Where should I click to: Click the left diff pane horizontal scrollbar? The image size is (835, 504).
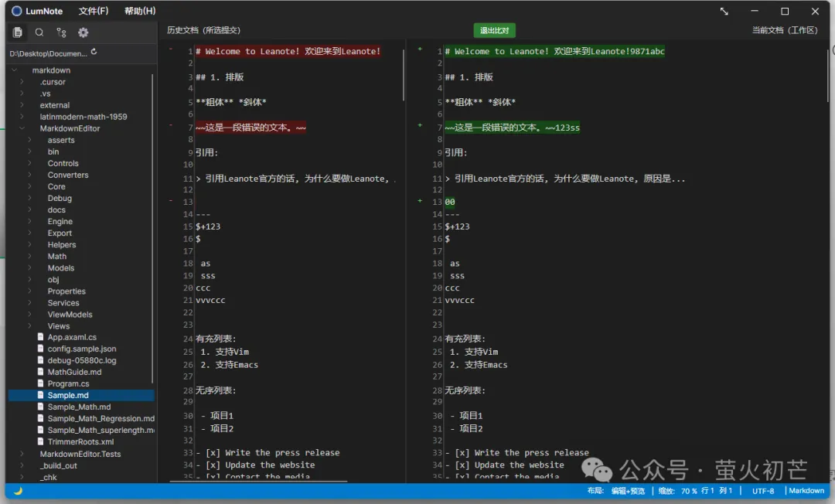(x=258, y=482)
